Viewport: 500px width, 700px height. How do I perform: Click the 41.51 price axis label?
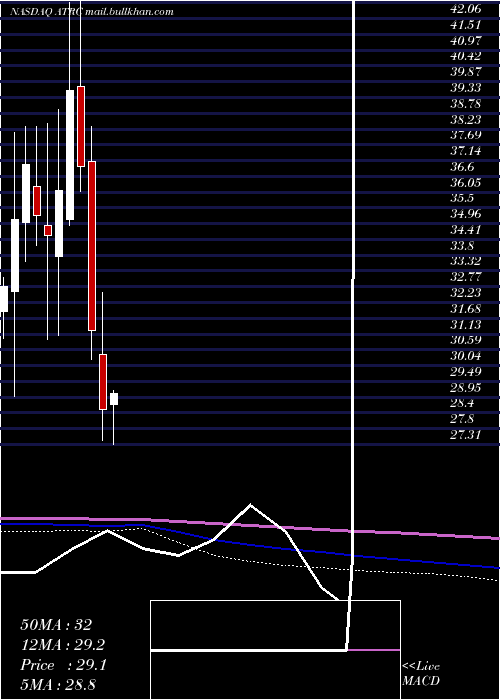466,25
